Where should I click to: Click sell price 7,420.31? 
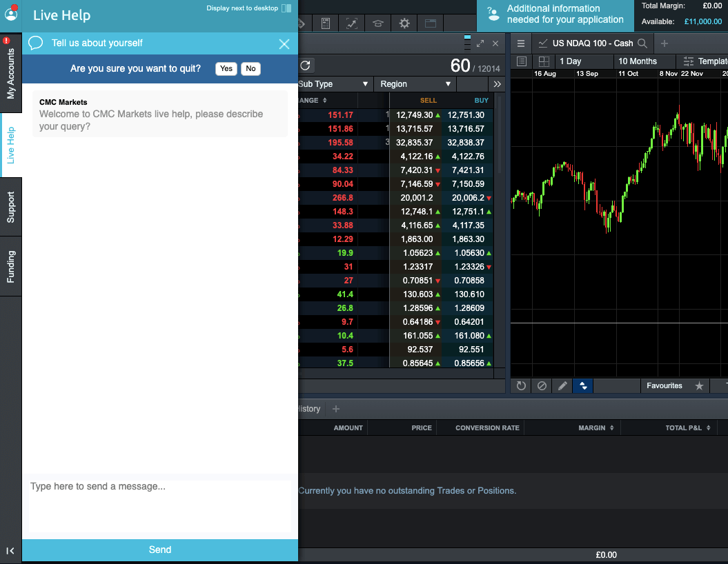tap(417, 170)
